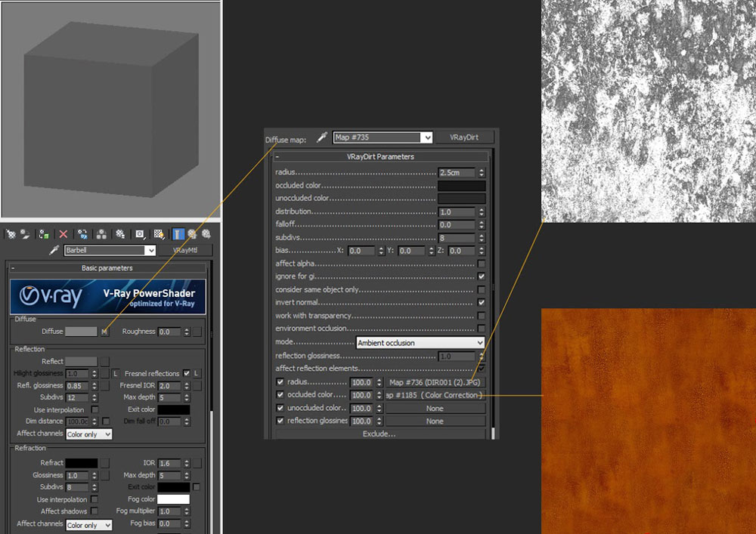Open the Barbell material name dropdown
Image resolution: width=756 pixels, height=534 pixels.
pyautogui.click(x=150, y=250)
